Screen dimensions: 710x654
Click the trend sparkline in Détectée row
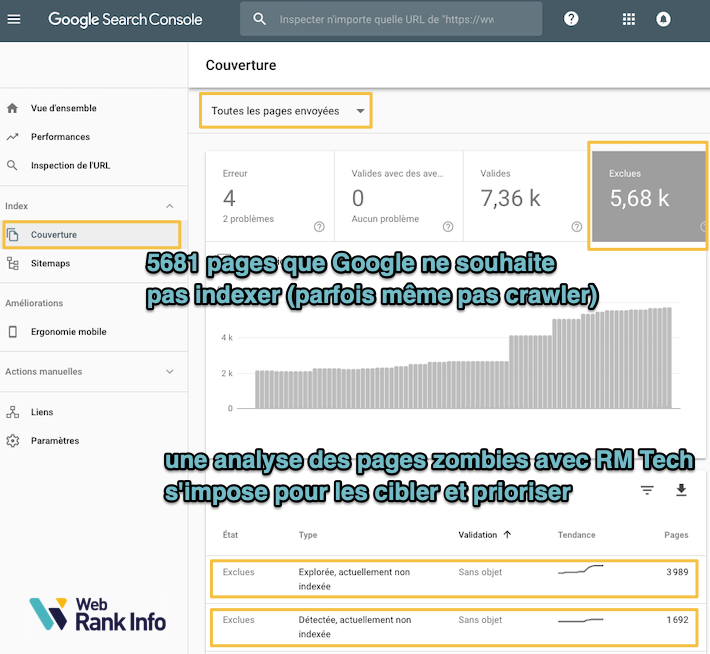[580, 620]
